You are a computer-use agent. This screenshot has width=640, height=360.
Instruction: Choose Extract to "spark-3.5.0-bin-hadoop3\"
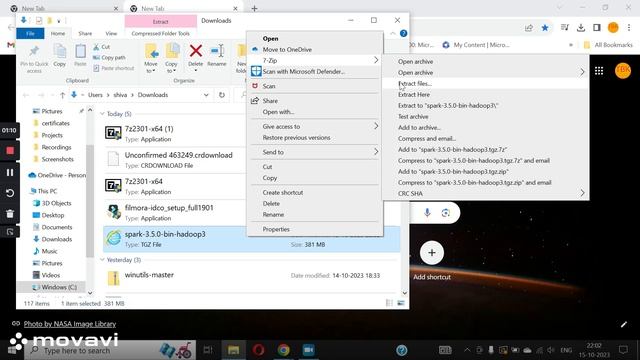pyautogui.click(x=448, y=106)
